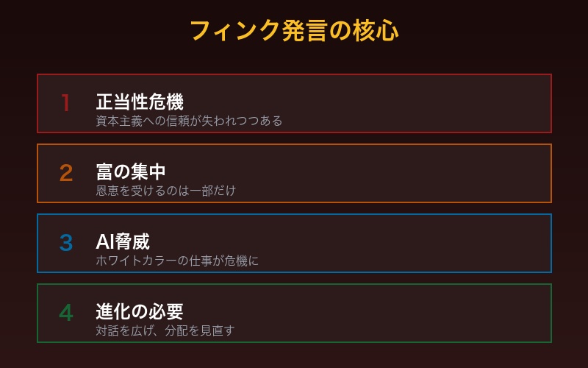
Task: Click the subtitle 恩恵を受けるのは一部だけ
Action: (166, 191)
